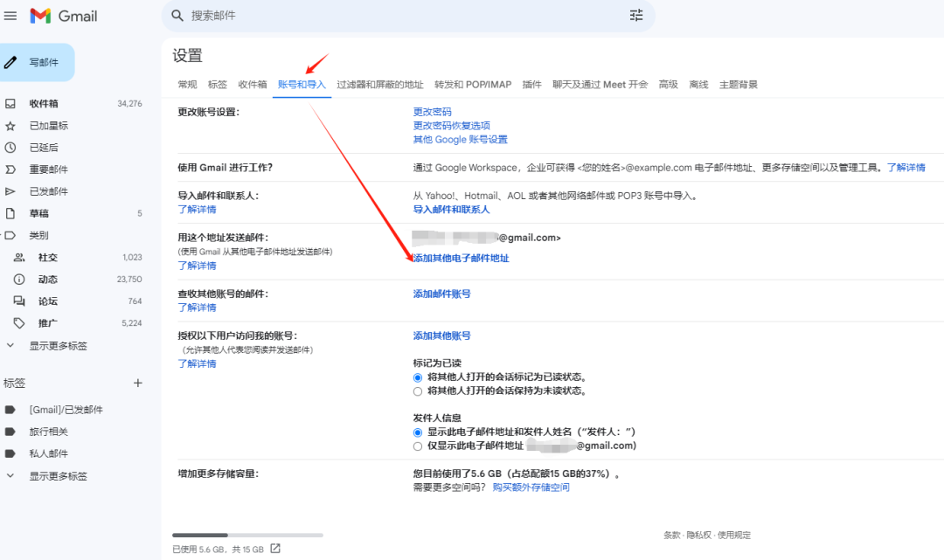This screenshot has width=944, height=560.
Task: Add new label with plus icon
Action: (x=138, y=384)
